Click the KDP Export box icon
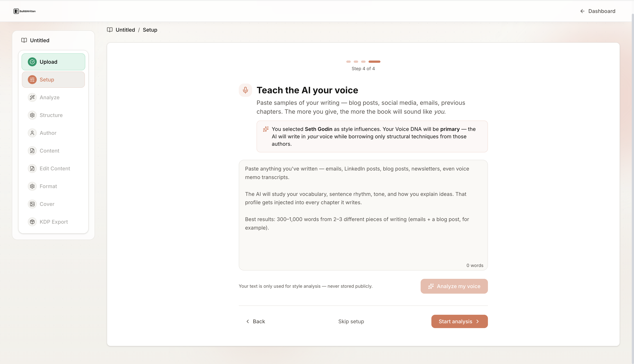 click(x=32, y=222)
